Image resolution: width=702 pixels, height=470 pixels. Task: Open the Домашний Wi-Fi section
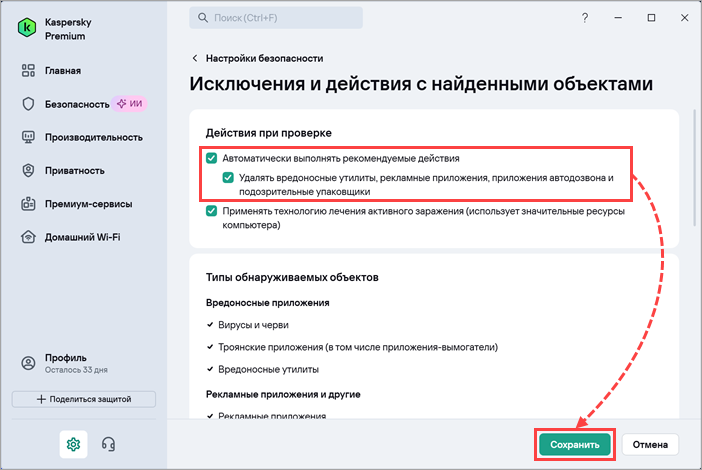click(x=82, y=237)
